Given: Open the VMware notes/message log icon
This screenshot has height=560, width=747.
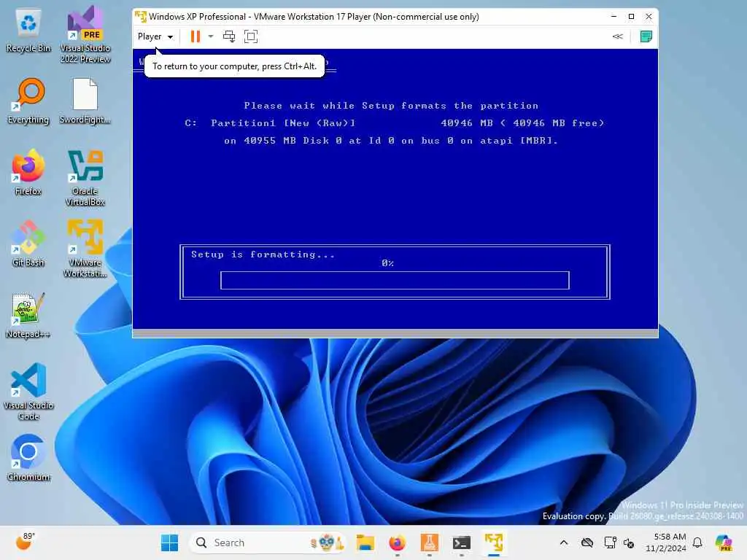Looking at the screenshot, I should point(646,36).
